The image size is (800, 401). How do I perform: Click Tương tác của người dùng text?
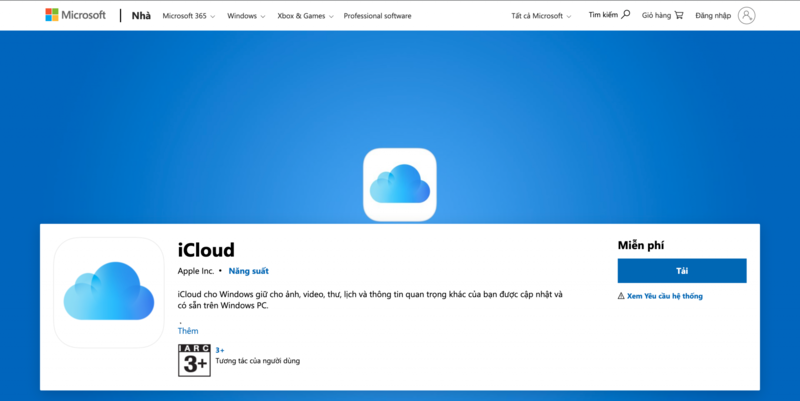point(258,361)
